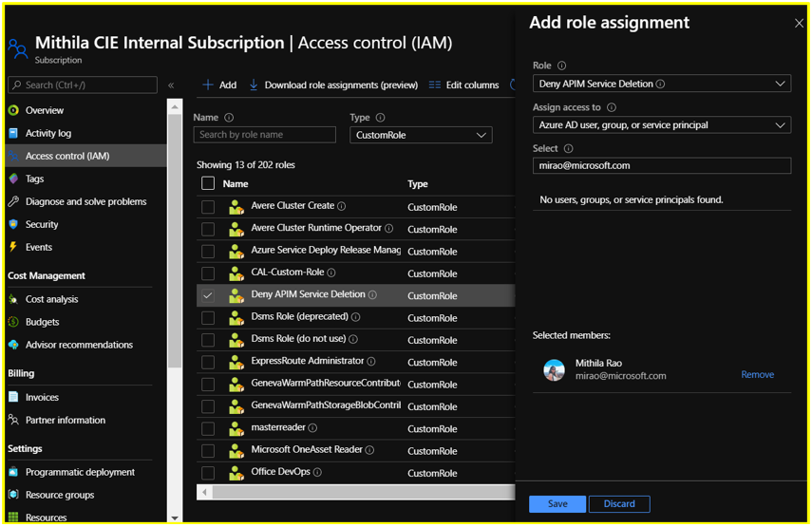Viewport: 812px width, 527px height.
Task: Click the Programmatic deployment icon
Action: tap(13, 472)
